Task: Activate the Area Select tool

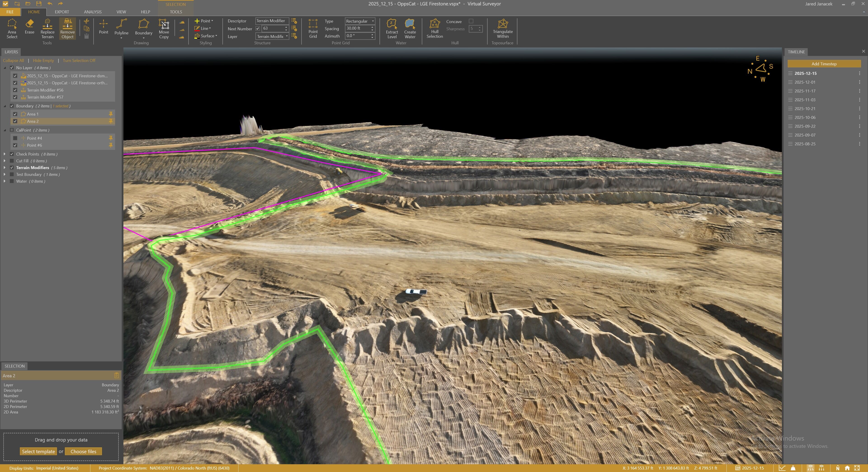Action: click(x=12, y=29)
